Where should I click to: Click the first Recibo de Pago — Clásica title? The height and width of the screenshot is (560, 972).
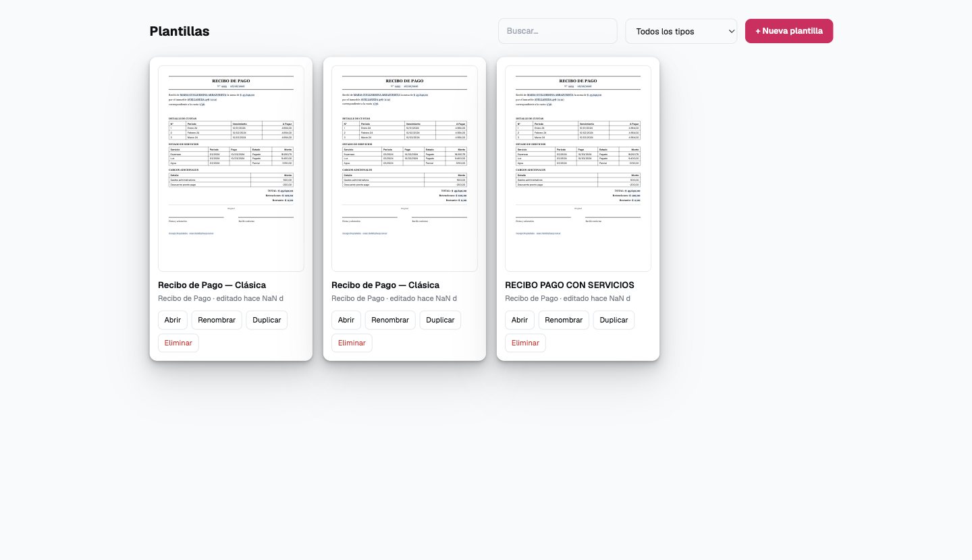tap(212, 285)
